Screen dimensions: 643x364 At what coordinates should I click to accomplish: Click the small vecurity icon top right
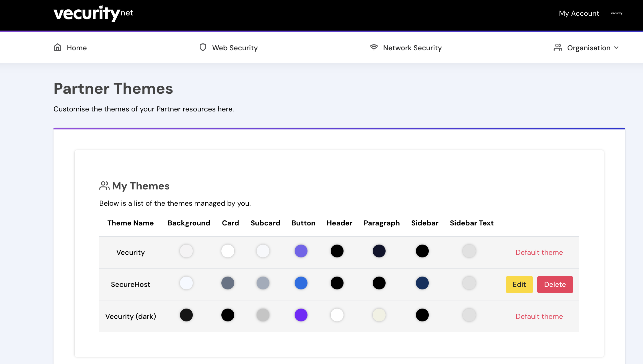pyautogui.click(x=616, y=13)
